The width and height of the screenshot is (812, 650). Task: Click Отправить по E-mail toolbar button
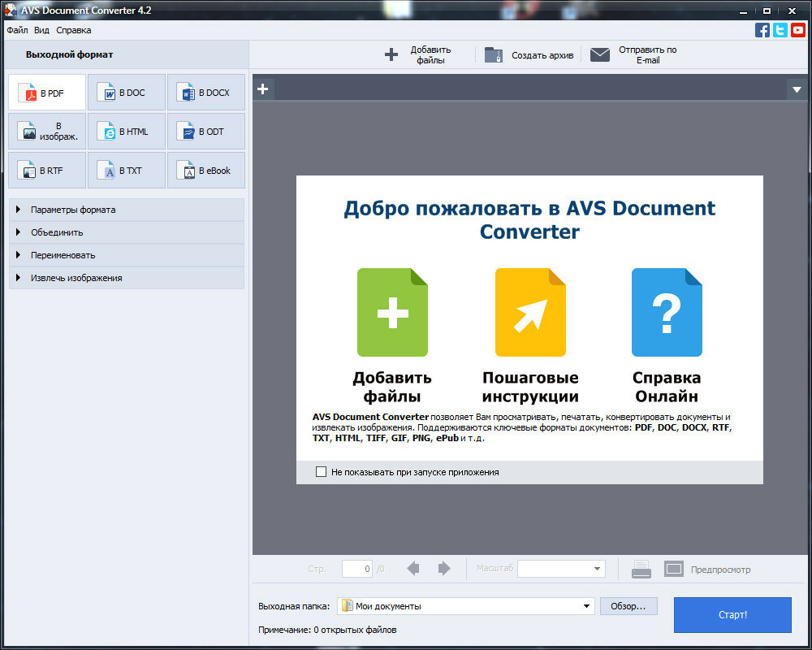coord(634,54)
